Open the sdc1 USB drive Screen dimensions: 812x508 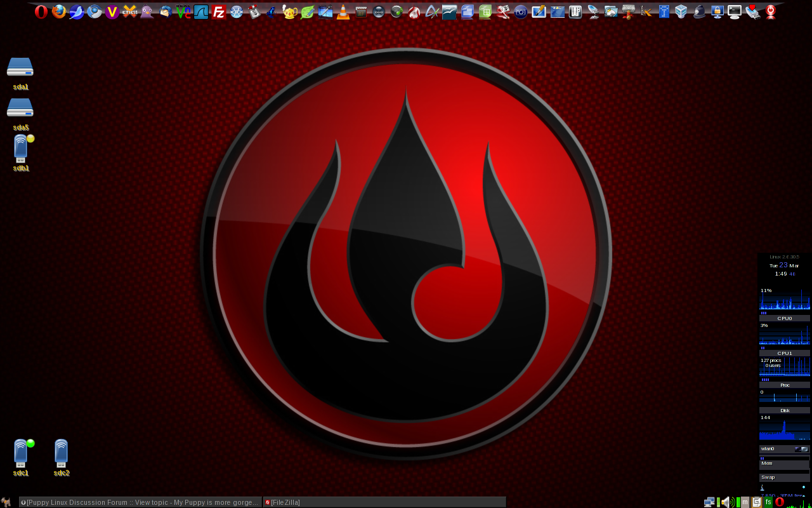pos(21,453)
